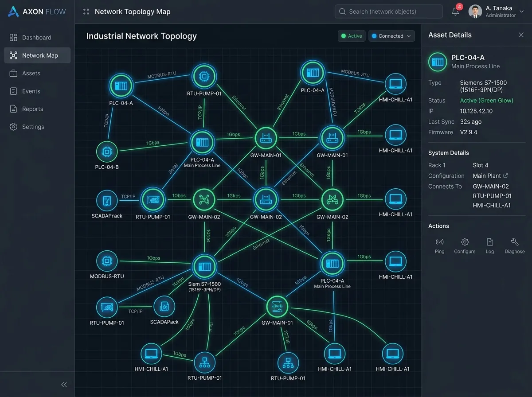Select the Siem S7-1500 node
532x397 pixels.
coord(204,266)
